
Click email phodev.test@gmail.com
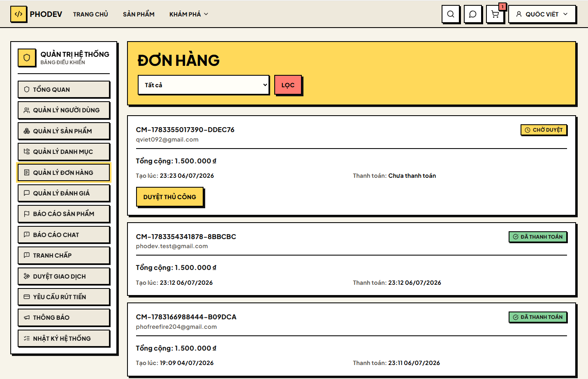pos(172,246)
